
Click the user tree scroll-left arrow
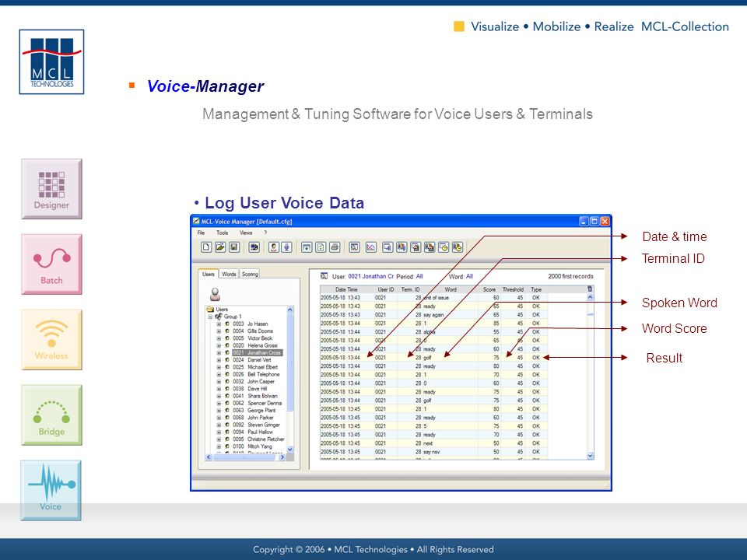pyautogui.click(x=209, y=457)
